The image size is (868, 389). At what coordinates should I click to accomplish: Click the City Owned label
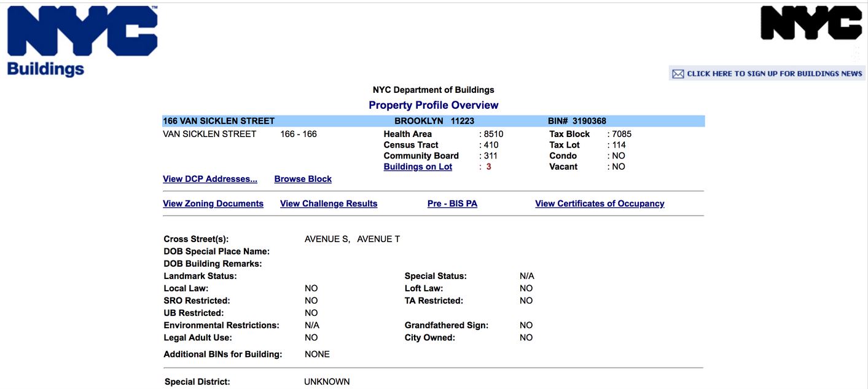[x=430, y=337]
